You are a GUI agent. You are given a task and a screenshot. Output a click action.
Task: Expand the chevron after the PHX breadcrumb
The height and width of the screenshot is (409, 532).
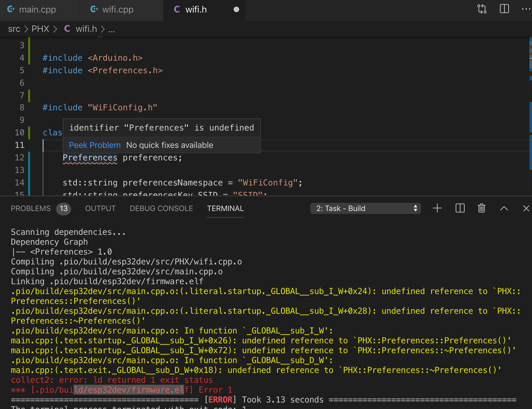point(55,29)
